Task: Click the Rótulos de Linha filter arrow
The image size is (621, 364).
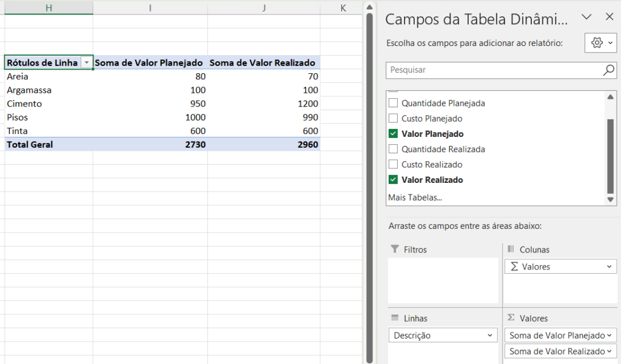Action: coord(86,62)
